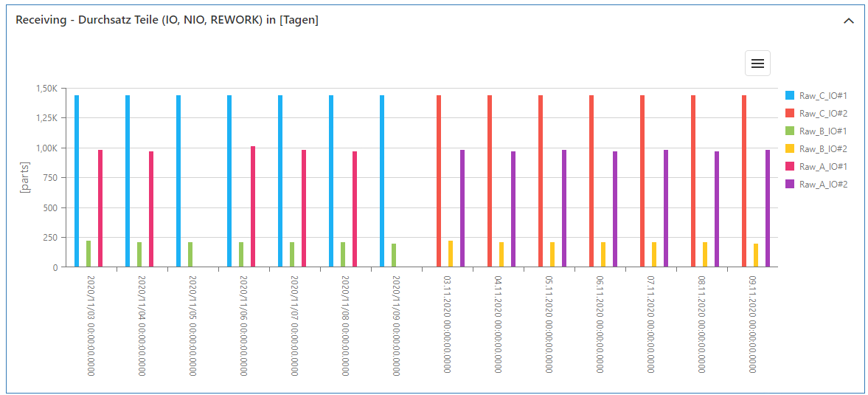Click the [parts] y-axis title

(x=25, y=178)
